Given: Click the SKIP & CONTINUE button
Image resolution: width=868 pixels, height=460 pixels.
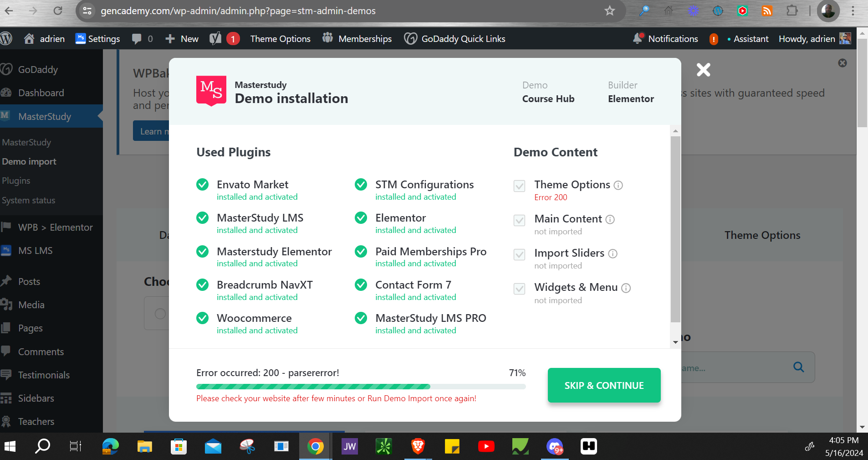Looking at the screenshot, I should point(604,385).
